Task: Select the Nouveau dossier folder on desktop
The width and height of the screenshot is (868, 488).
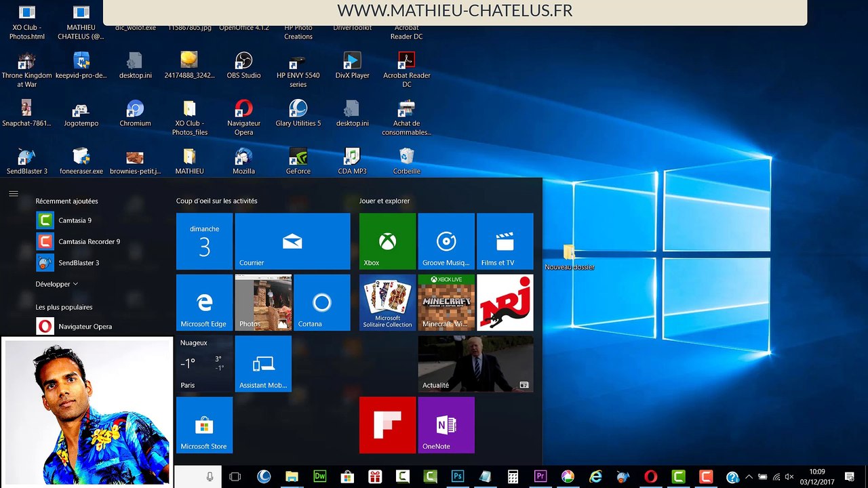Action: [569, 258]
